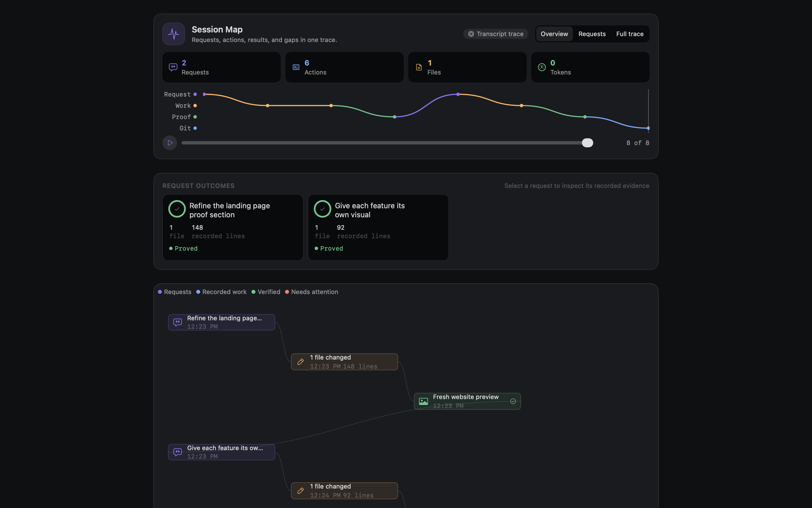The image size is (812, 508).
Task: Click the timeline slider track
Action: [387, 143]
